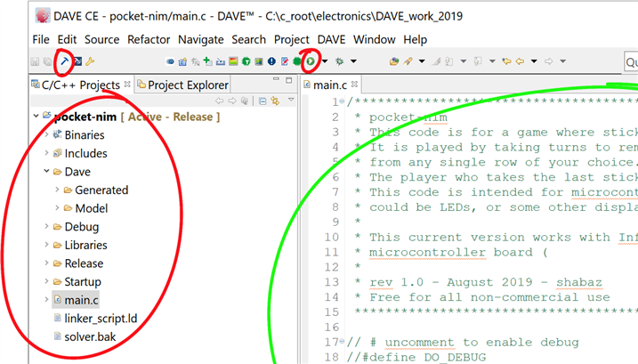
Task: Click the dark blue exclamation mark icon
Action: [271, 61]
